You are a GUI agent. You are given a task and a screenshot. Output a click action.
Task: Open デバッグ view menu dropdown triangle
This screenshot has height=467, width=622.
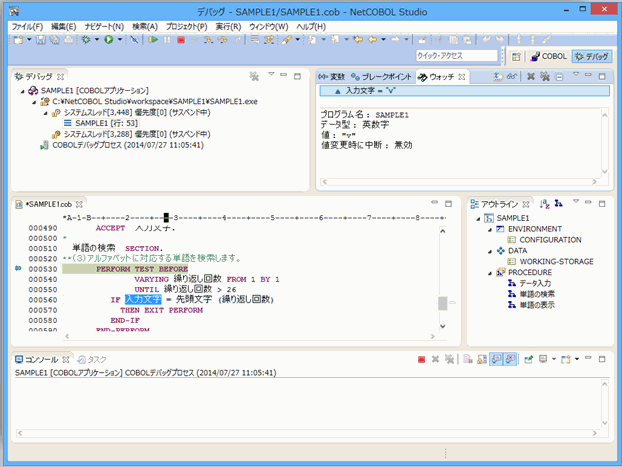[x=271, y=74]
